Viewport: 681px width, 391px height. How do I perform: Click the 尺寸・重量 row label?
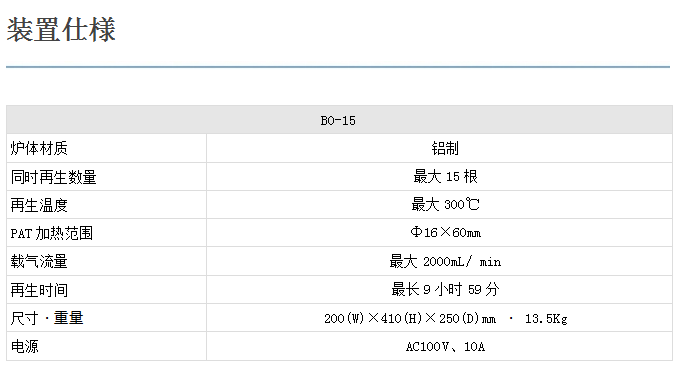(47, 318)
